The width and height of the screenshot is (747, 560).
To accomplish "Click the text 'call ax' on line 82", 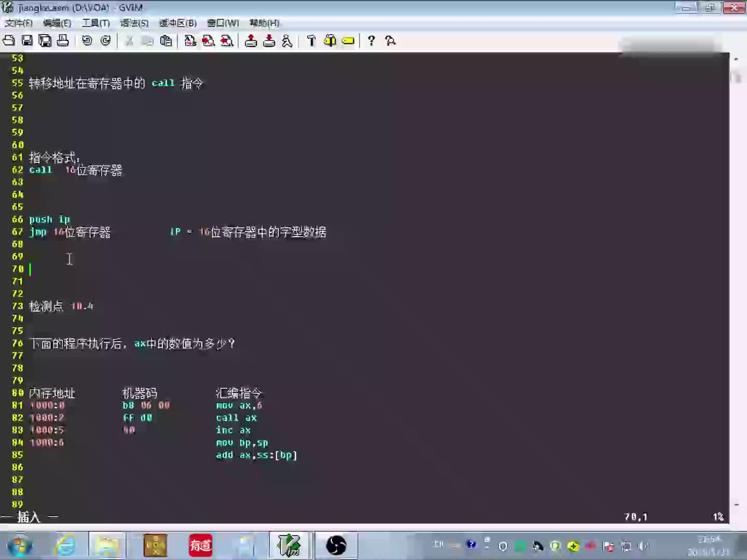I will click(x=237, y=418).
